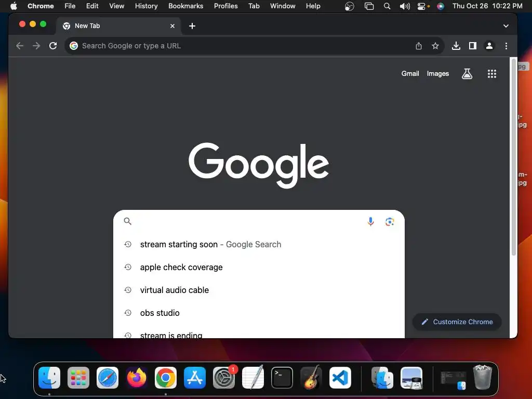
Task: Launch Siri from the menu bar
Action: click(441, 6)
